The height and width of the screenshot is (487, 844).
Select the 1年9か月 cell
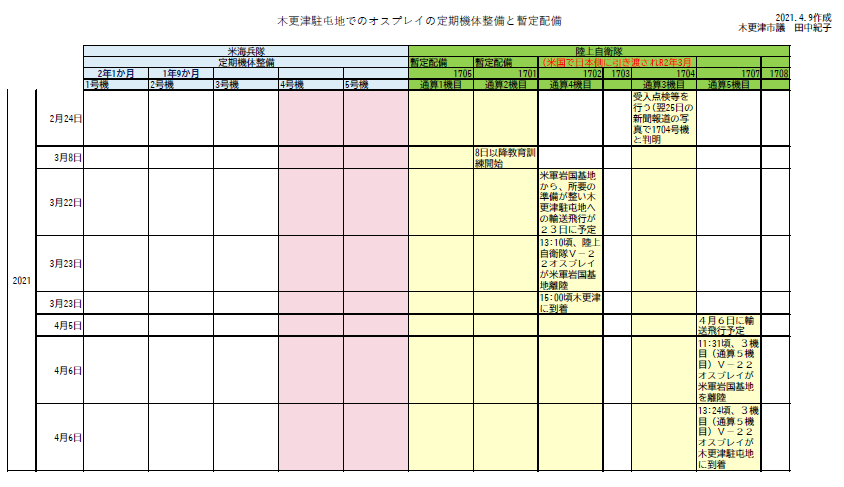pos(181,74)
